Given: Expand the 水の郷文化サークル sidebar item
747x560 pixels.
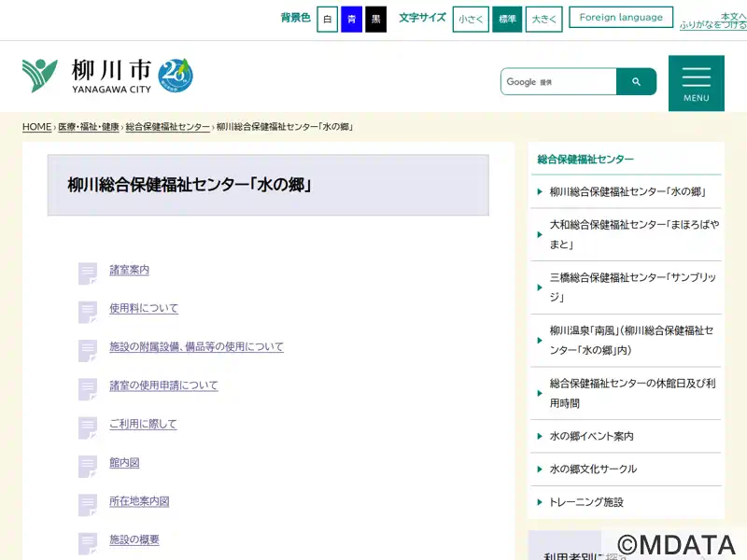Looking at the screenshot, I should pyautogui.click(x=593, y=469).
